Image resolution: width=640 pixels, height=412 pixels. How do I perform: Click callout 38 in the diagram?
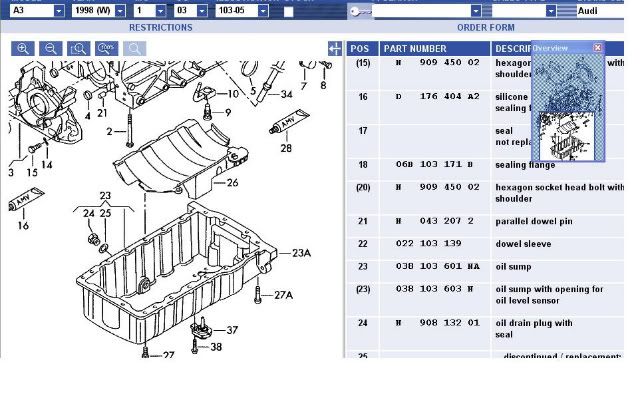216,347
